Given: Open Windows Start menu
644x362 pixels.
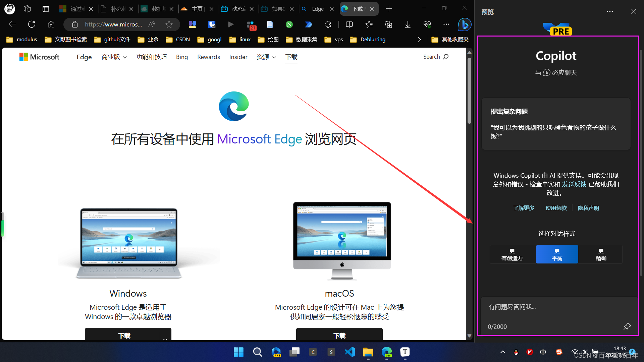Looking at the screenshot, I should pyautogui.click(x=238, y=352).
